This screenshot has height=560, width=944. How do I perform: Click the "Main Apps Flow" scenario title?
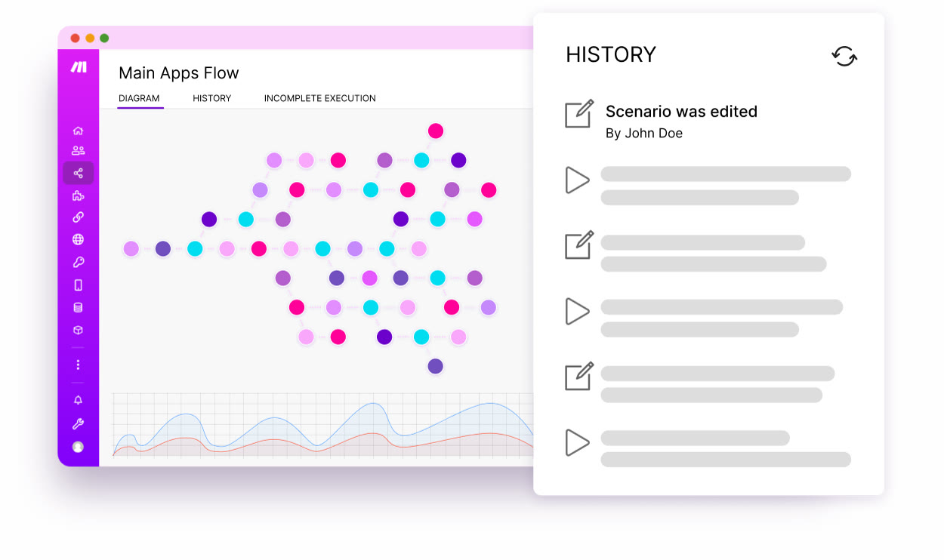[x=179, y=73]
